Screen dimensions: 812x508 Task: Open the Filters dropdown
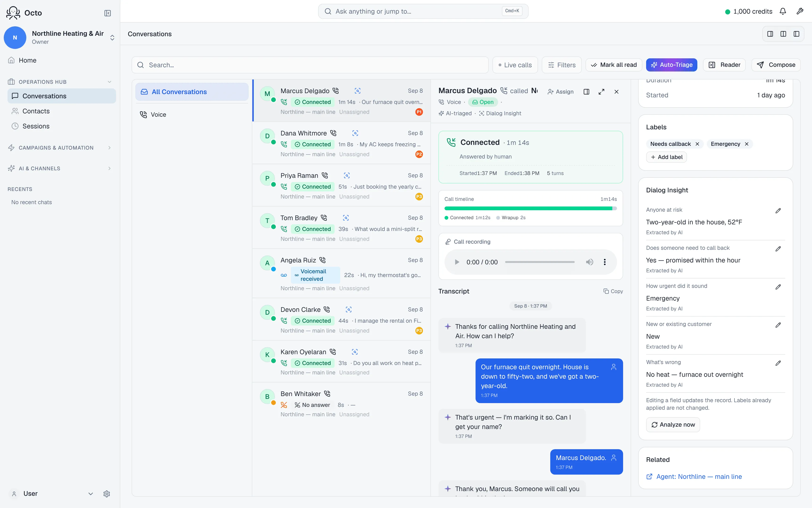coord(562,65)
